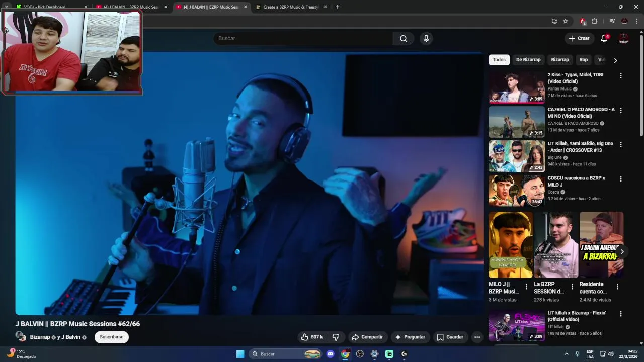Open the Settings gear in the taskbar
Viewport: 644px width, 362px height.
[374, 354]
